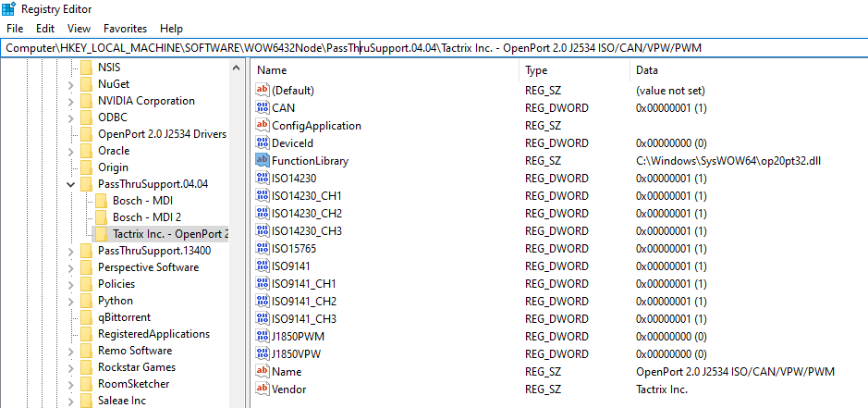Viewport: 868px width, 408px height.
Task: Select the 'OpenPort 2.0 J2534 ISO/CAN/VPW/PWM' data value
Action: click(x=735, y=371)
